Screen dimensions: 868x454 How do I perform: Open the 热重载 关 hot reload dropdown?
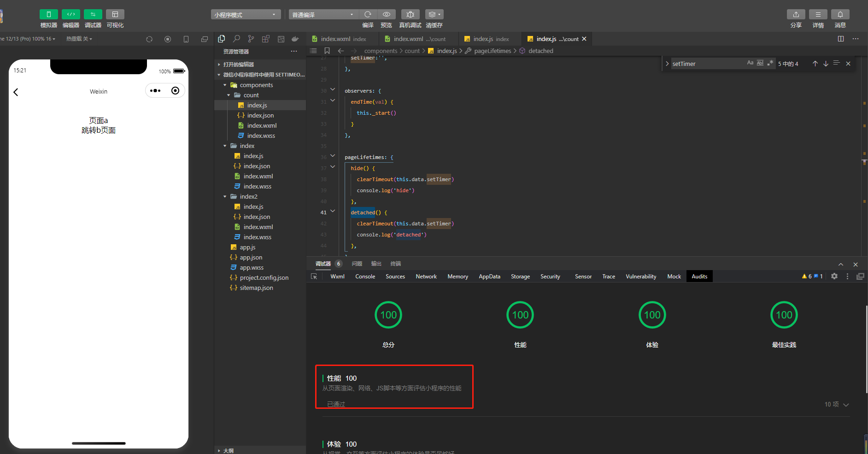pos(79,39)
